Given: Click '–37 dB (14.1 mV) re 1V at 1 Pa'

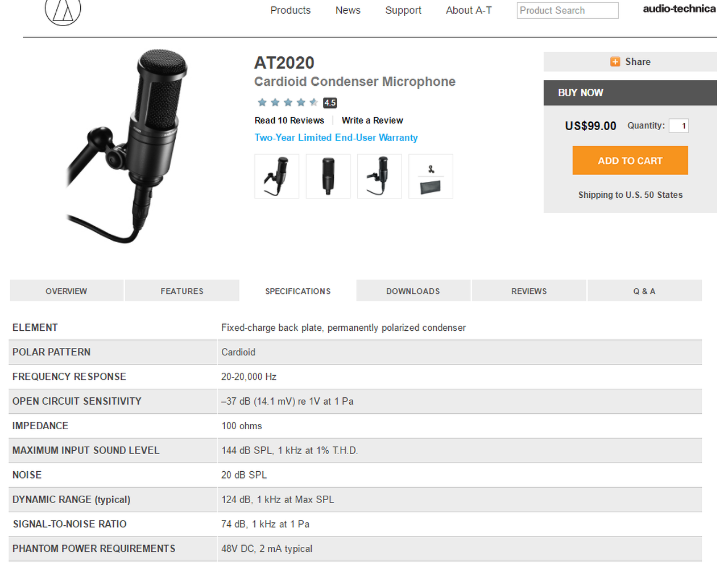Looking at the screenshot, I should coord(287,401).
